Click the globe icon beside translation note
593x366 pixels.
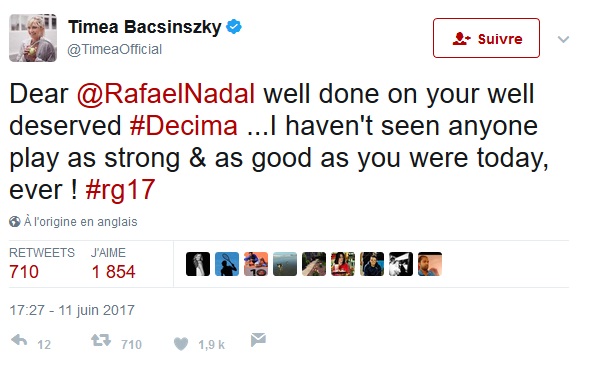15,222
